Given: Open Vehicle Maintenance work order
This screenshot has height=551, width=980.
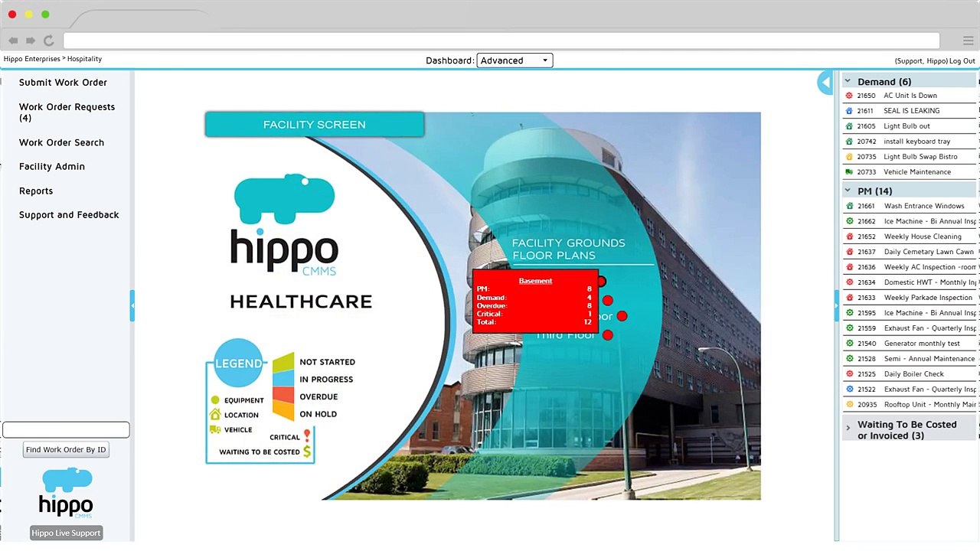Looking at the screenshot, I should point(917,172).
